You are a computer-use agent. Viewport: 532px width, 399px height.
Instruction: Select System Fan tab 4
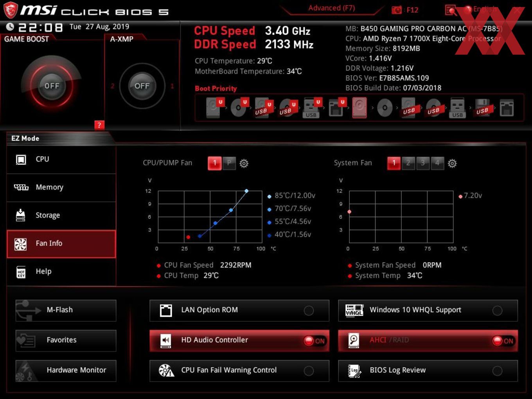(x=437, y=163)
